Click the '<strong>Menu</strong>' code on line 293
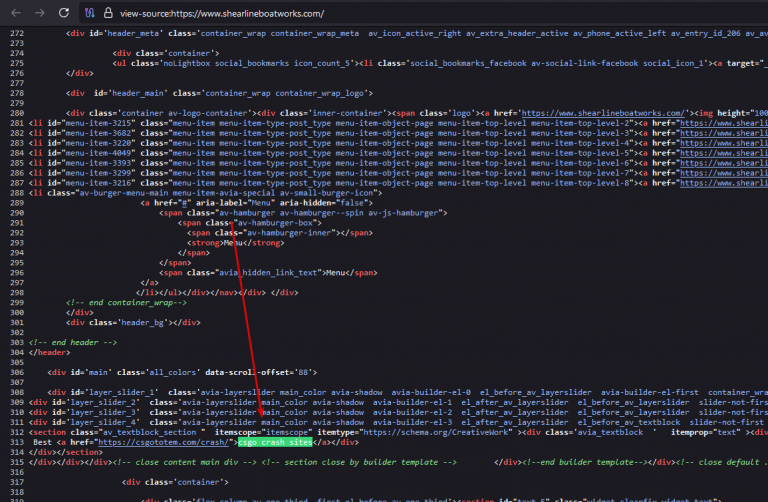Viewport: 768px width, 502px height. pos(236,243)
